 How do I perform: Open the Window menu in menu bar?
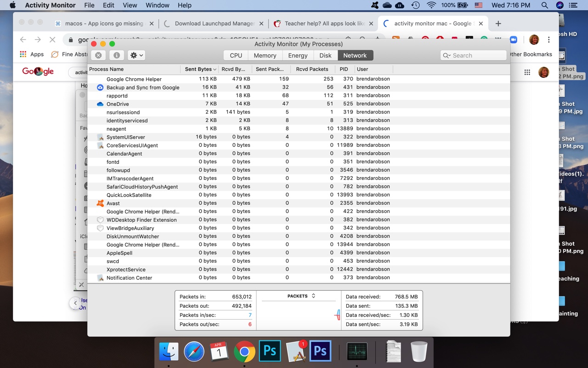coord(158,5)
